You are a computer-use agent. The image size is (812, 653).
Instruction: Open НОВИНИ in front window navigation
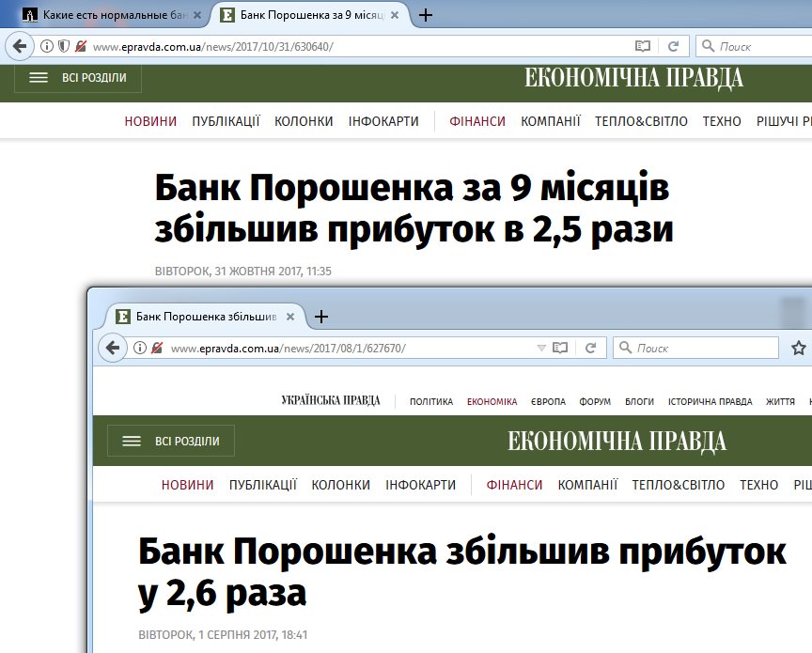[x=187, y=485]
